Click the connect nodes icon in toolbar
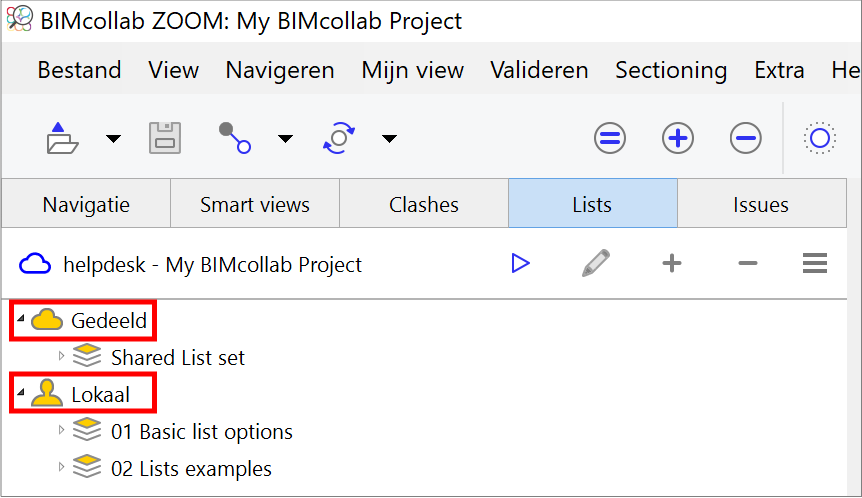 tap(235, 138)
